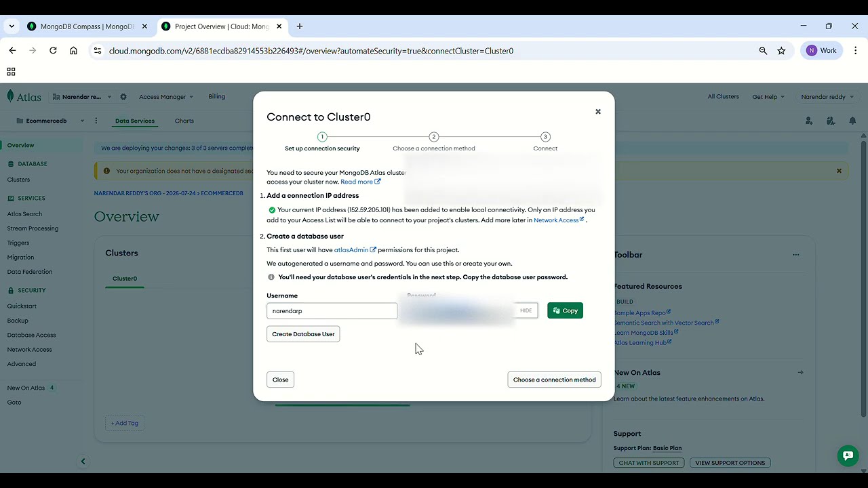Open Learn MongoDB Skills link

(646, 333)
